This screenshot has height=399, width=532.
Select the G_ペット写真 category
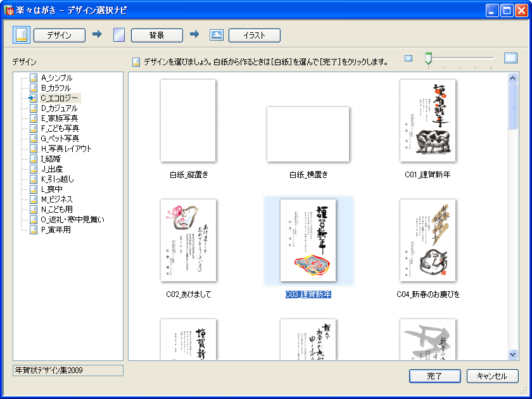pyautogui.click(x=60, y=139)
